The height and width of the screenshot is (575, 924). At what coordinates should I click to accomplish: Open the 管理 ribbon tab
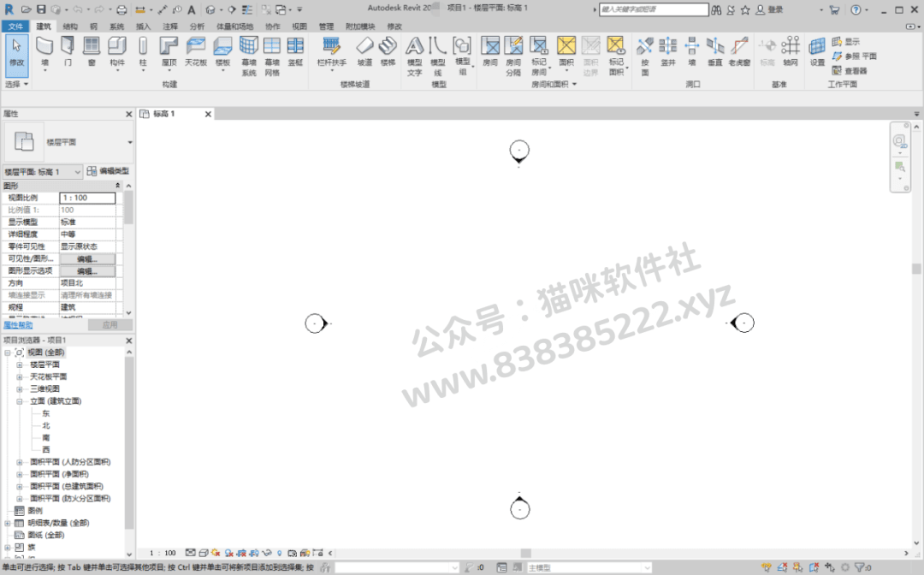click(x=326, y=27)
